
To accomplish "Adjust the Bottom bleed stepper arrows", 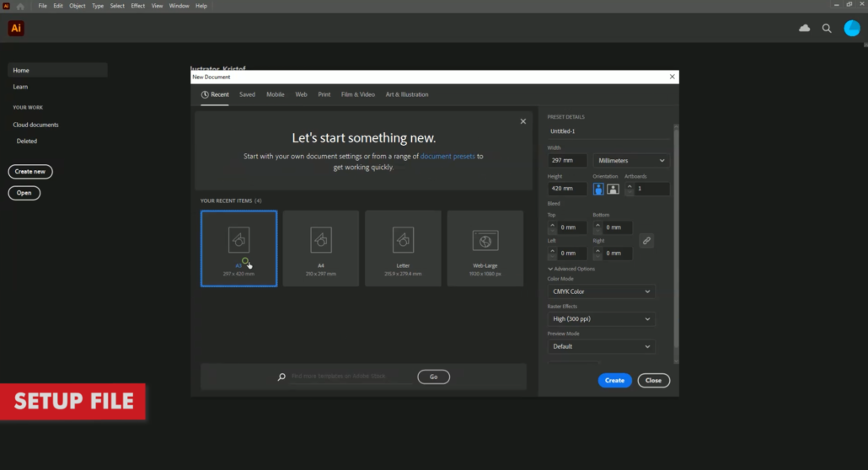I will click(x=597, y=227).
